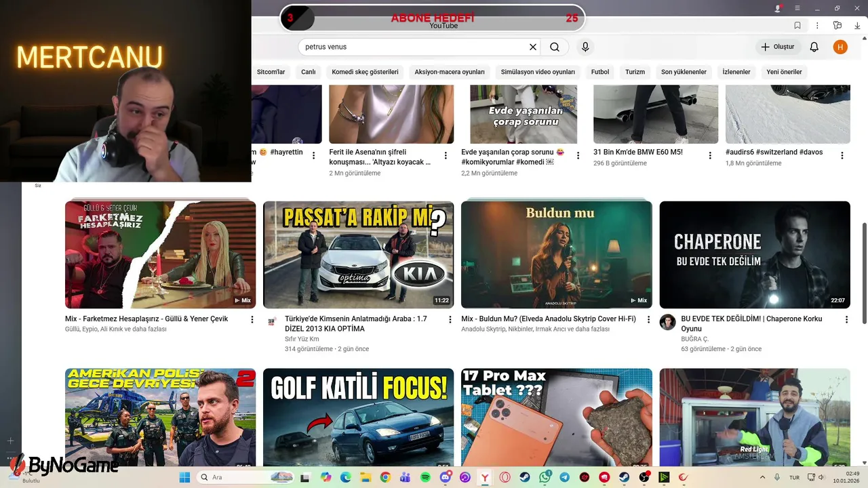Open more options for the BMW E60 M5 short
Image resolution: width=868 pixels, height=488 pixels.
(x=710, y=155)
